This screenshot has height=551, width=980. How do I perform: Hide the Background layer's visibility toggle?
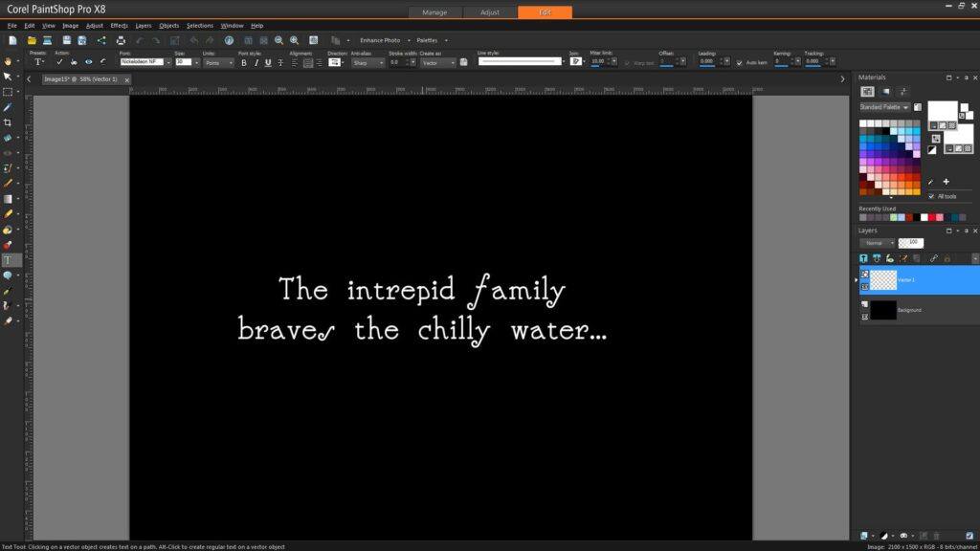865,317
